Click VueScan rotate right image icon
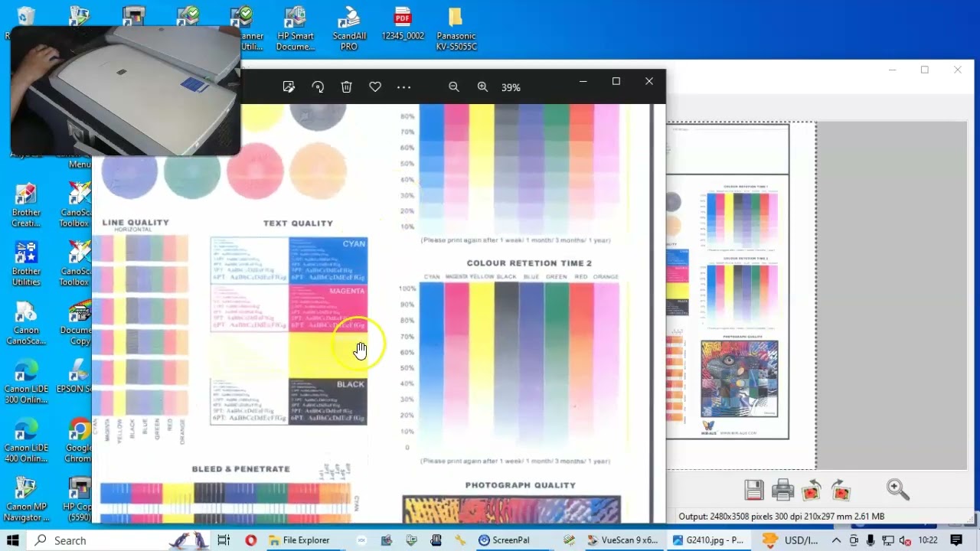Viewport: 980px width, 551px height. click(841, 490)
